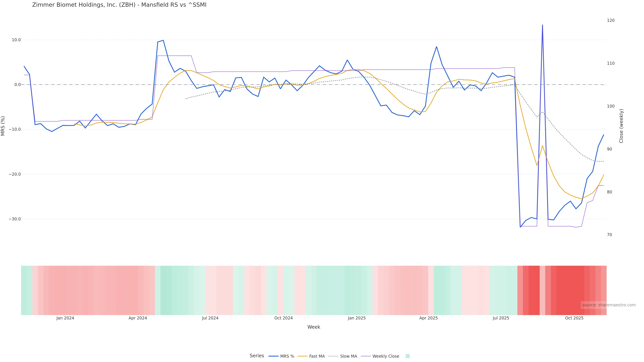The height and width of the screenshot is (362, 644).
Task: Click the Week x-axis title
Action: pos(314,327)
